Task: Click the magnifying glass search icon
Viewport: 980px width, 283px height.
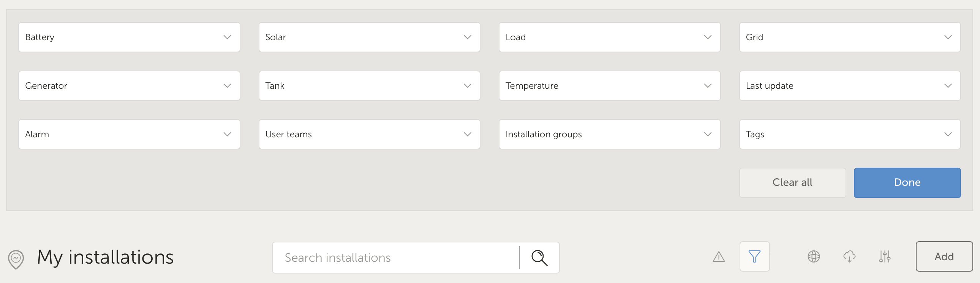Action: point(539,258)
